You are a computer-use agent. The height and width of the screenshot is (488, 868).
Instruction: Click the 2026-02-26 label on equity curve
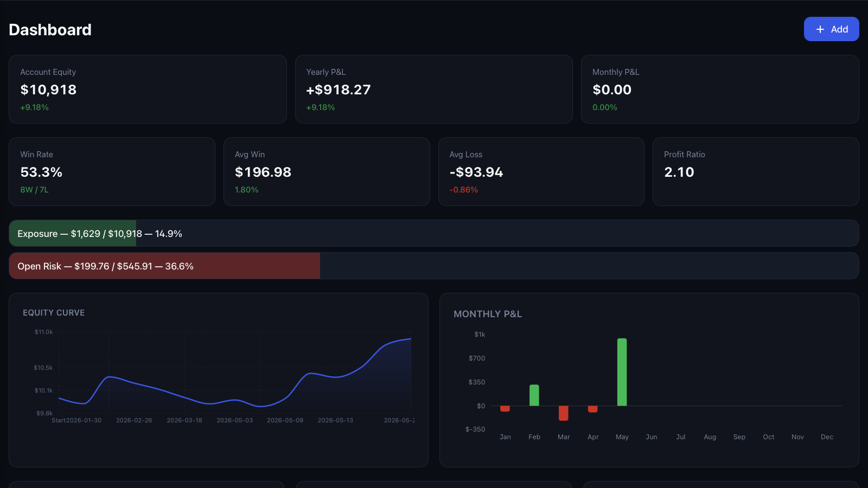click(134, 420)
